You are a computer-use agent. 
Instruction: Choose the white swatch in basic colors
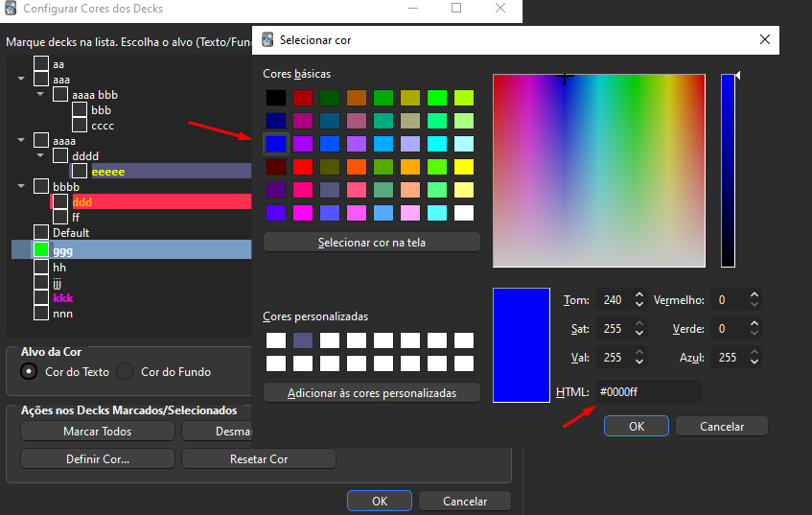[x=464, y=213]
